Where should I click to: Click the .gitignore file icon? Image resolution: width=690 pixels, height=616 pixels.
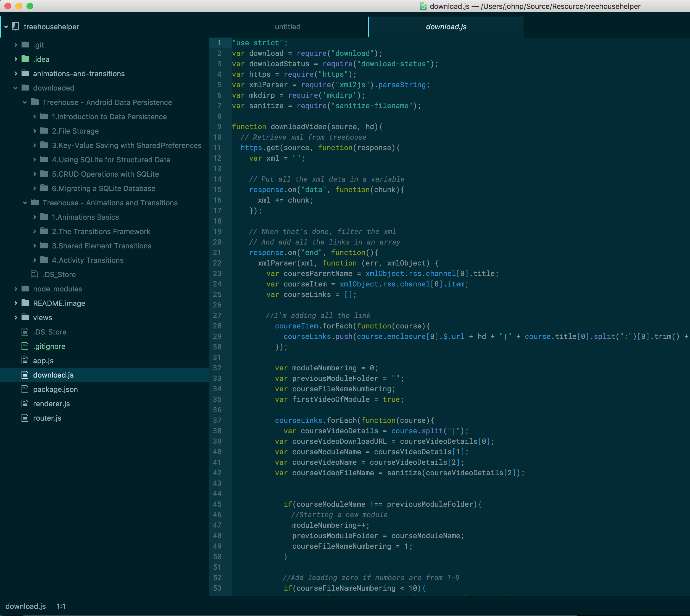coord(25,346)
